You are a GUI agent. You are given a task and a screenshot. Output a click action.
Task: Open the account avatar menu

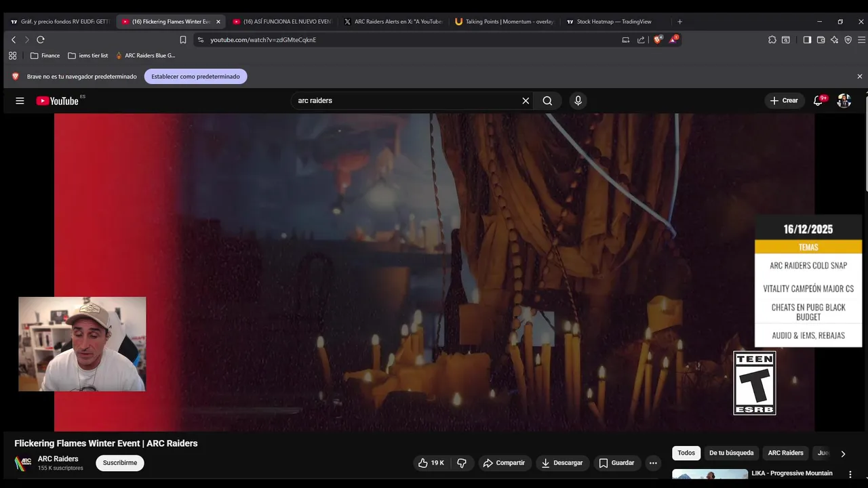click(844, 100)
